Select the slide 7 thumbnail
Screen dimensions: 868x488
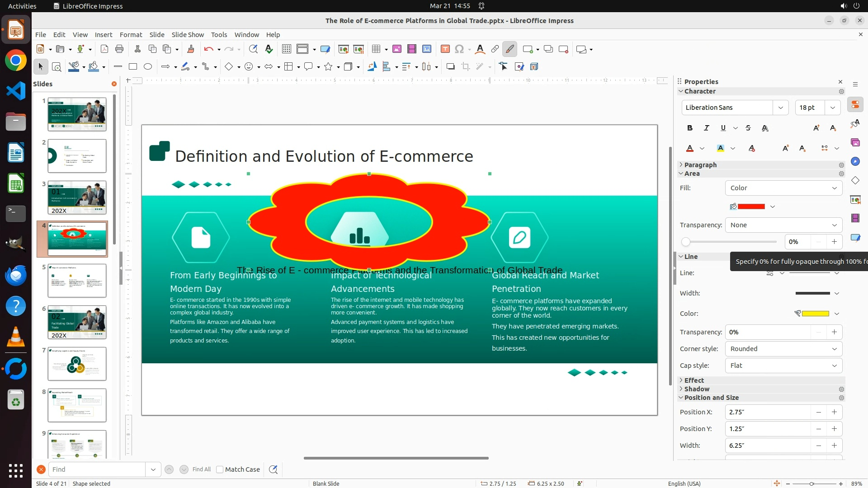[x=77, y=364]
